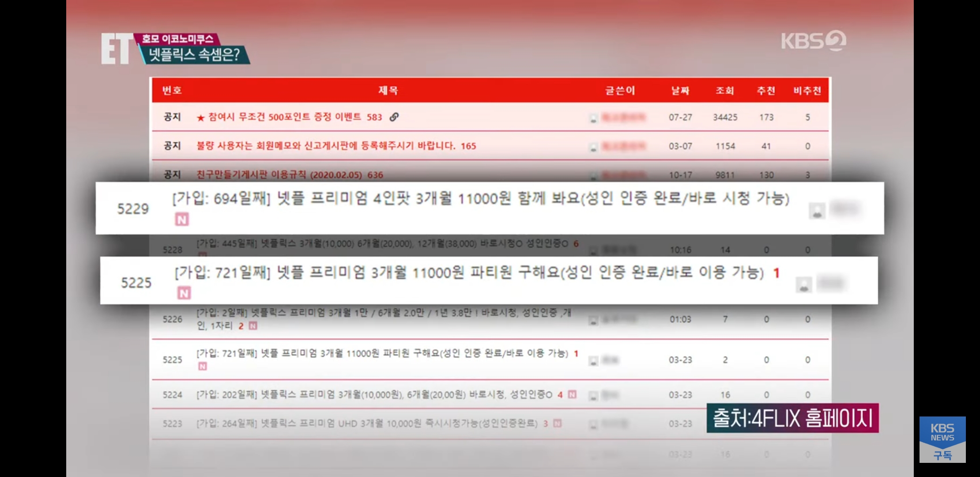The width and height of the screenshot is (980, 477).
Task: Click comment count 3 on row 5223
Action: tap(546, 424)
